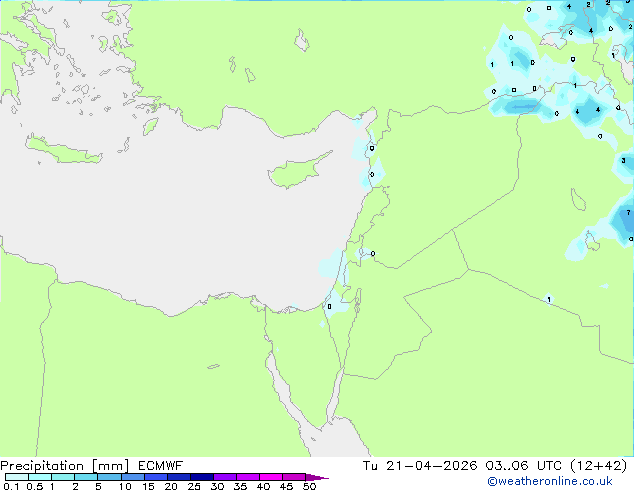Select the 35–40 mm legend swatch
The height and width of the screenshot is (490, 634).
click(x=247, y=477)
